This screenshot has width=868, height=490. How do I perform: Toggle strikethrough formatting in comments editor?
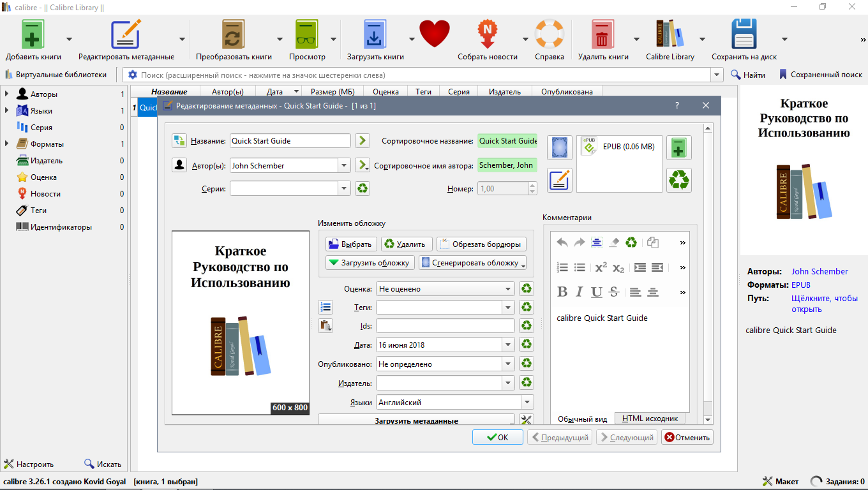[x=614, y=292]
